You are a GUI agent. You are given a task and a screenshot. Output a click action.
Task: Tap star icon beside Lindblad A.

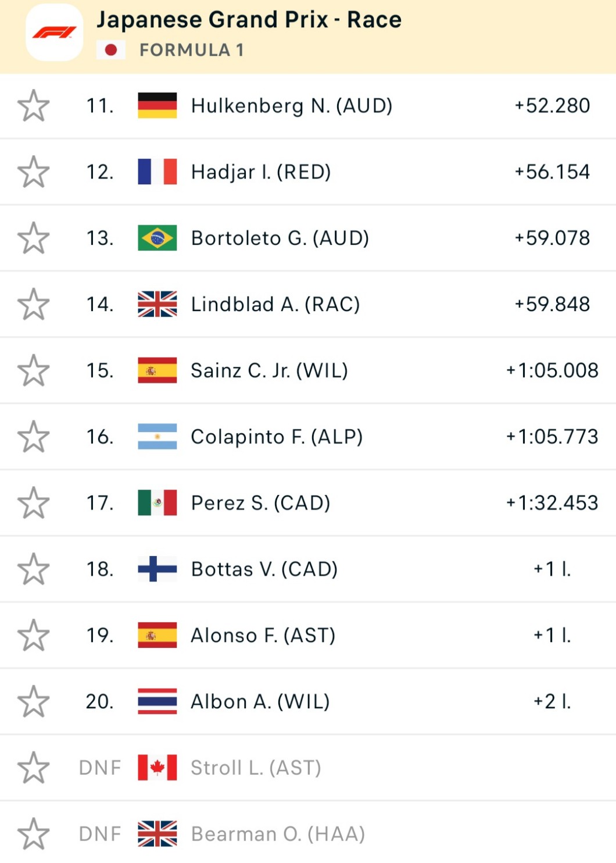point(33,305)
